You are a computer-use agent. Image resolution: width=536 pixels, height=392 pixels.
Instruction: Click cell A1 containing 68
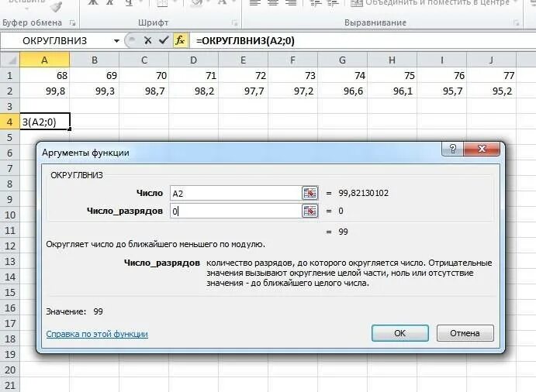[45, 75]
